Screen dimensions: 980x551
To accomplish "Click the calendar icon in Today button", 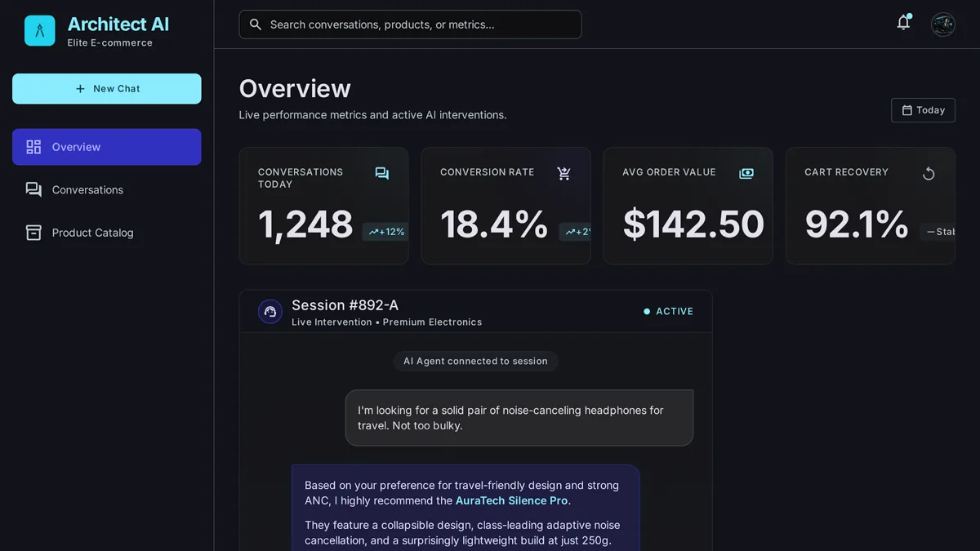I will click(906, 110).
